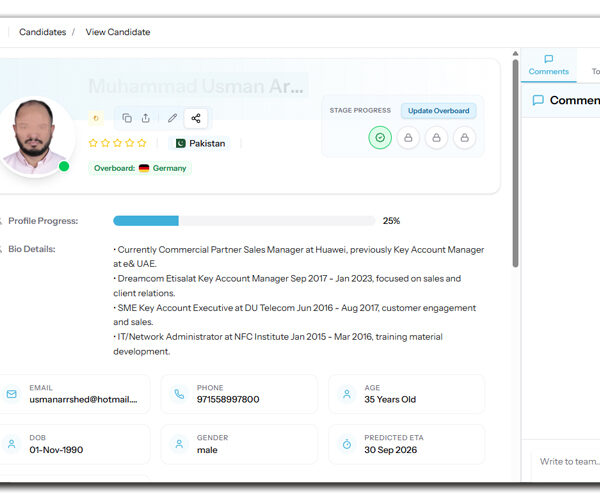Click the completed green checkmark stage
This screenshot has width=600, height=500.
(380, 138)
